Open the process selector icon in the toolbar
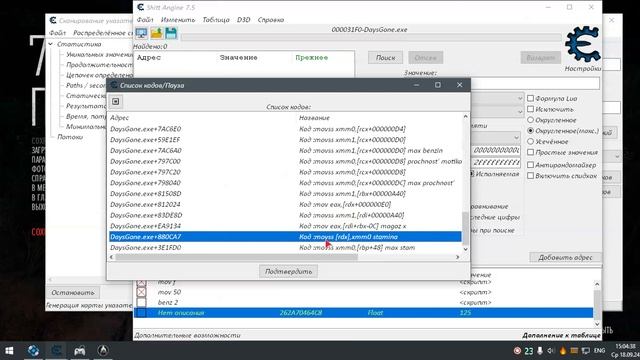Image resolution: width=640 pixels, height=360 pixels. pos(142,33)
